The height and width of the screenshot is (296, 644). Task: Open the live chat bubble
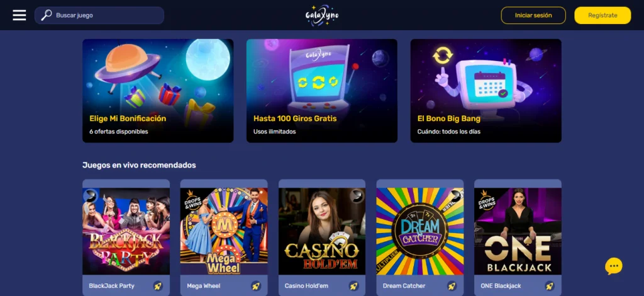(x=614, y=266)
